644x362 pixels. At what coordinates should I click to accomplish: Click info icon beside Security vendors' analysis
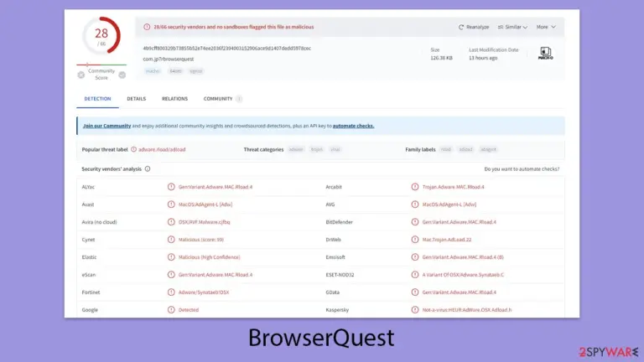click(148, 169)
